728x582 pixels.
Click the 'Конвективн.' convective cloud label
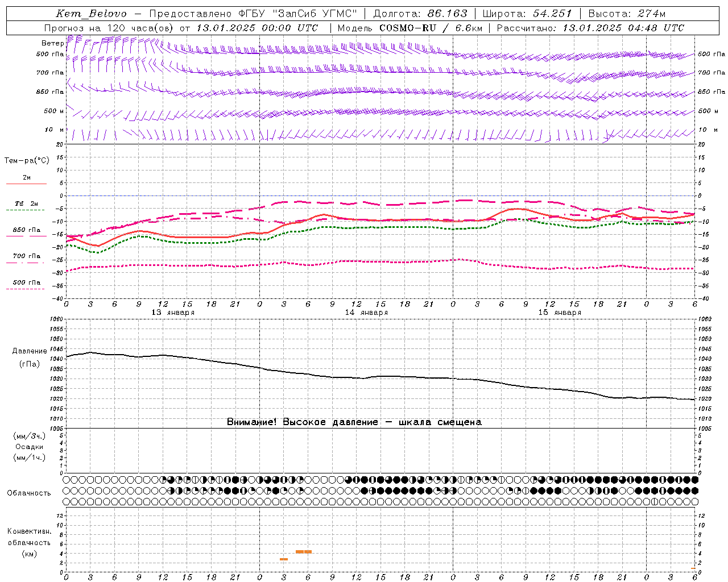pyautogui.click(x=29, y=531)
